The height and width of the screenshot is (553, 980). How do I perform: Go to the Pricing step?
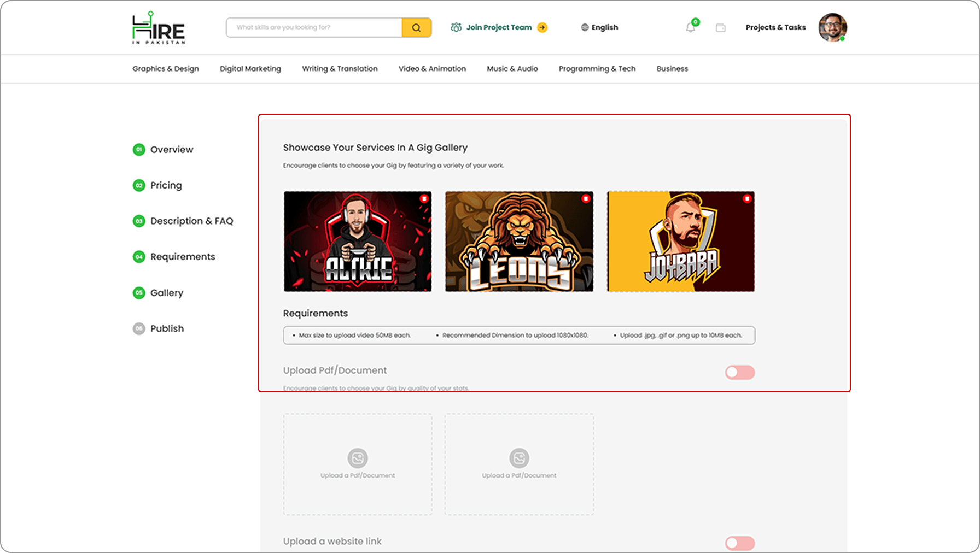[157, 185]
